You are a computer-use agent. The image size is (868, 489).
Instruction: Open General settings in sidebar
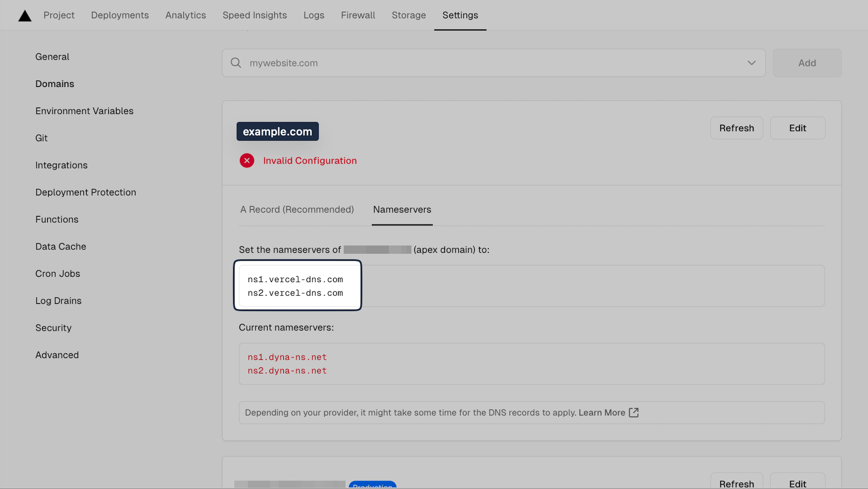pyautogui.click(x=52, y=57)
